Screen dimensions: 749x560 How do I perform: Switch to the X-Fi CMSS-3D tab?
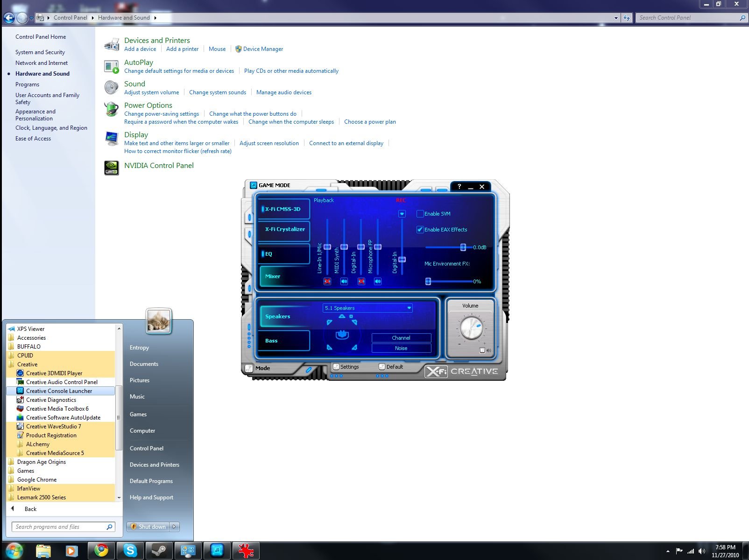[284, 209]
